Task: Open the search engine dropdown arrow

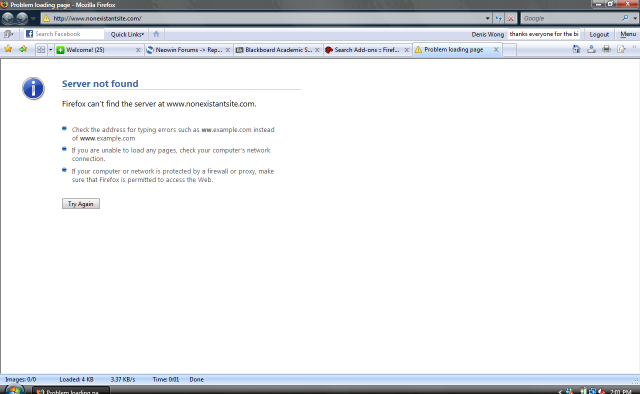Action: [x=635, y=18]
